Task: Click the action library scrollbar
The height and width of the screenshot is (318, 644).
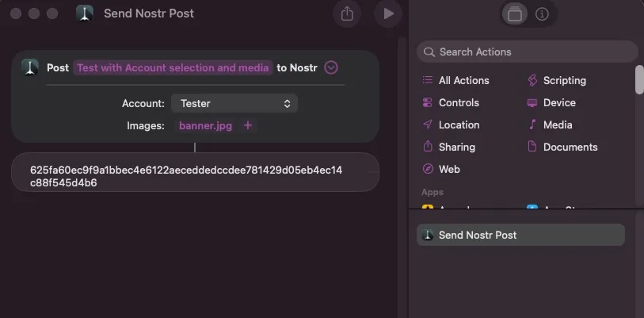Action: coord(639,79)
